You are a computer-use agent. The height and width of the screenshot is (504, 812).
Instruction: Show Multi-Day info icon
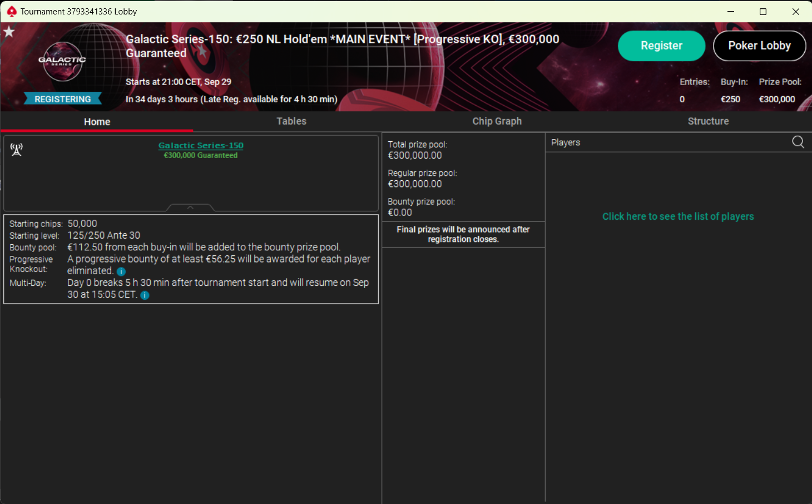point(145,295)
